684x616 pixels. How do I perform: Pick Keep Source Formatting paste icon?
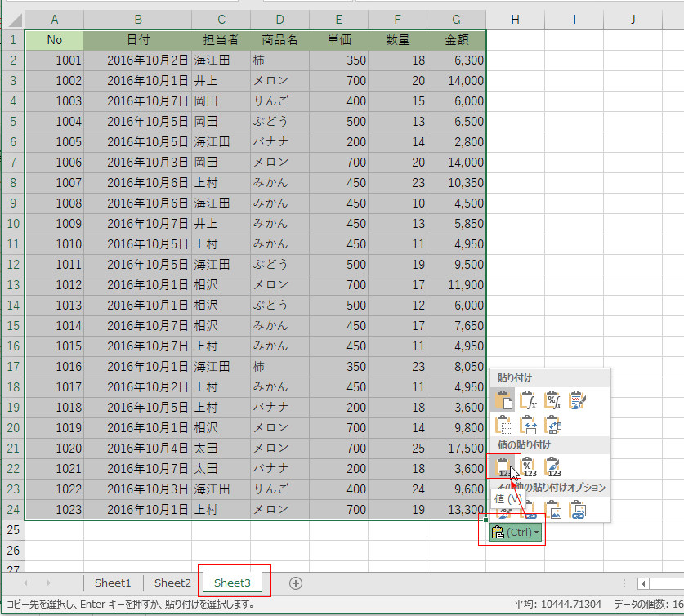click(x=578, y=400)
